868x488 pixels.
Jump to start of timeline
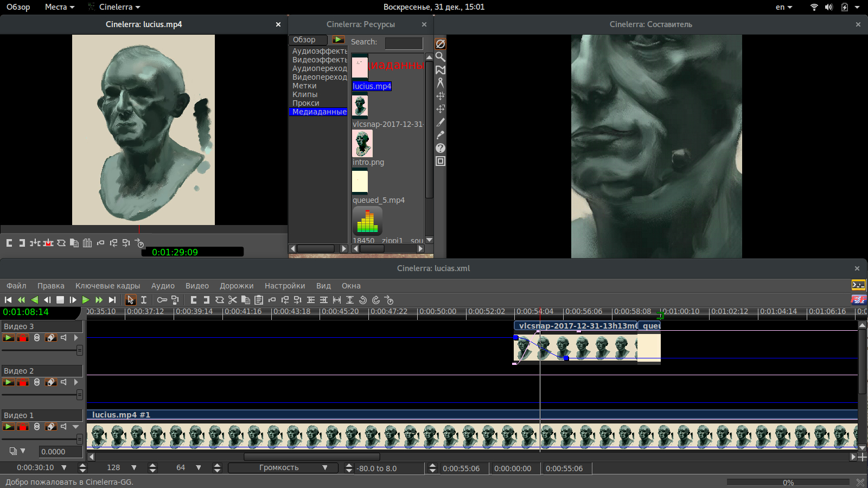click(8, 300)
